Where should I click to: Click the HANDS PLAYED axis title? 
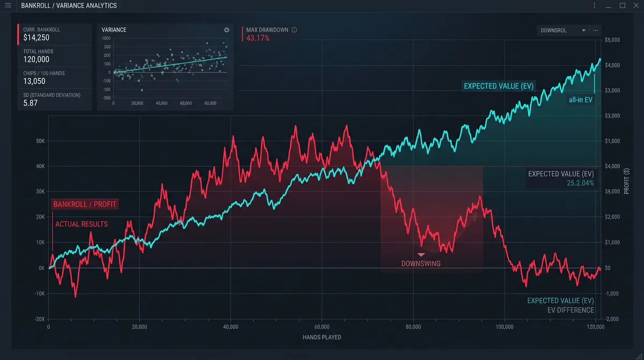click(321, 337)
